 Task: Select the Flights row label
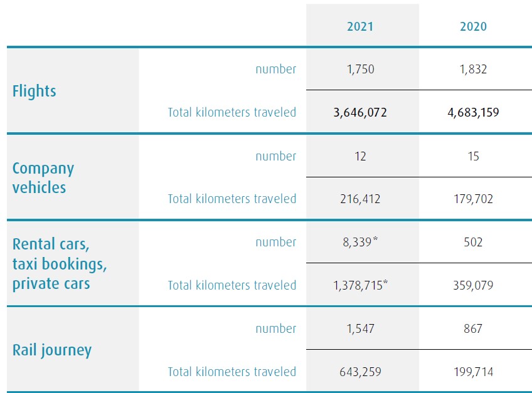pos(35,91)
